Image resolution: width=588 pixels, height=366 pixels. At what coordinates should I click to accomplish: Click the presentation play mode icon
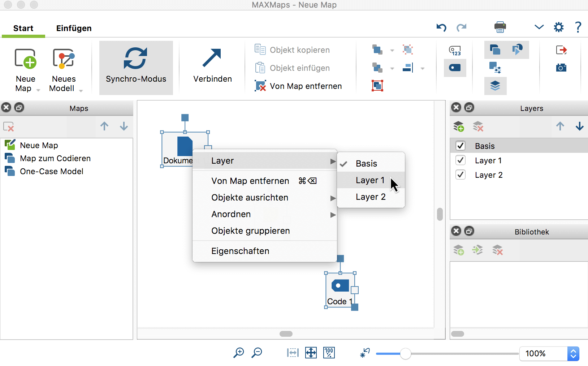(518, 49)
